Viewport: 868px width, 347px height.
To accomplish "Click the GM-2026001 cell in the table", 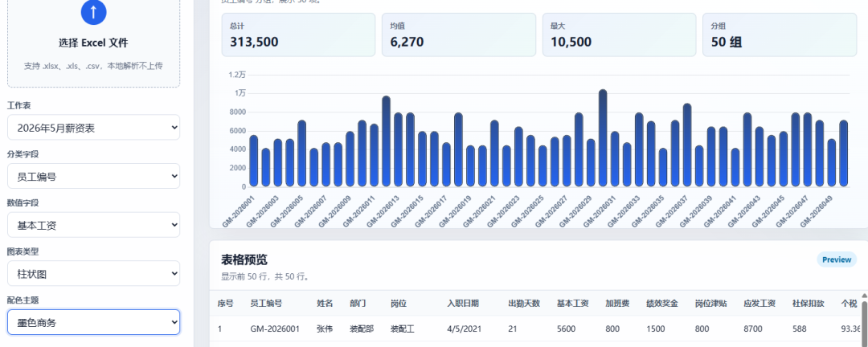I will 275,329.
